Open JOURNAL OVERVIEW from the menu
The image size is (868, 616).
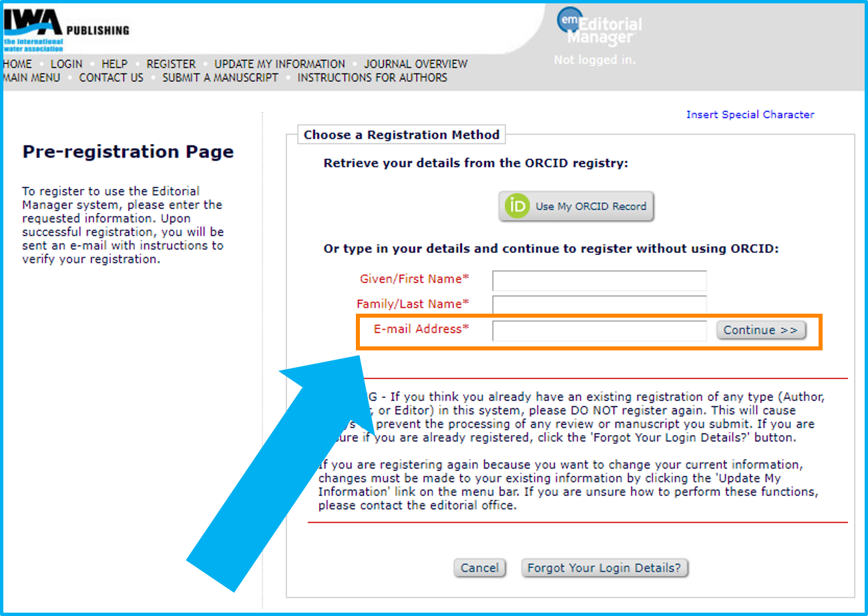point(415,64)
